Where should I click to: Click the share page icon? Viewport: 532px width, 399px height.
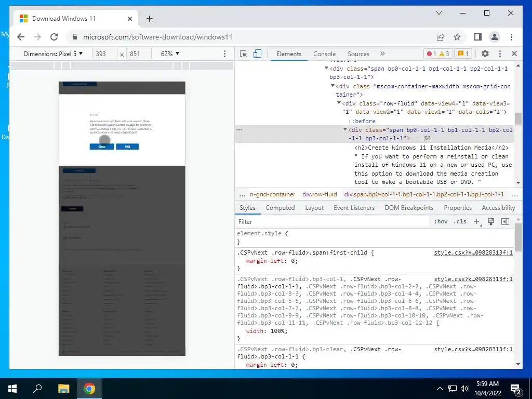441,37
